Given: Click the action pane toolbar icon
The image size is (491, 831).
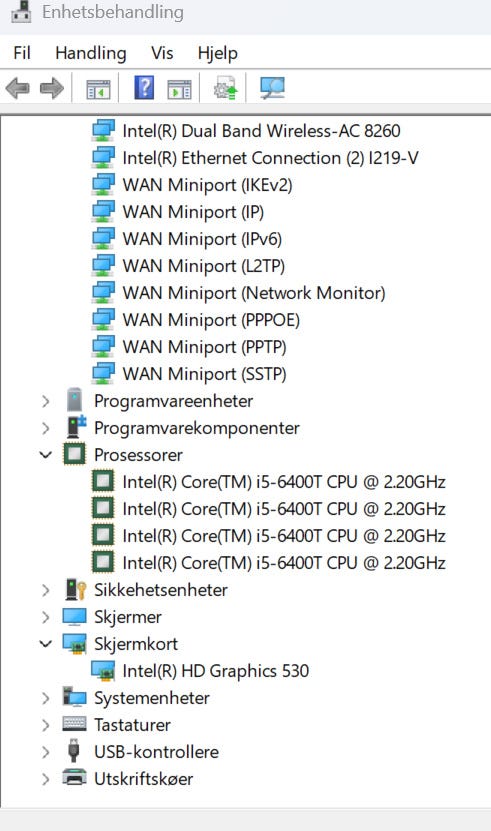Looking at the screenshot, I should click(179, 89).
